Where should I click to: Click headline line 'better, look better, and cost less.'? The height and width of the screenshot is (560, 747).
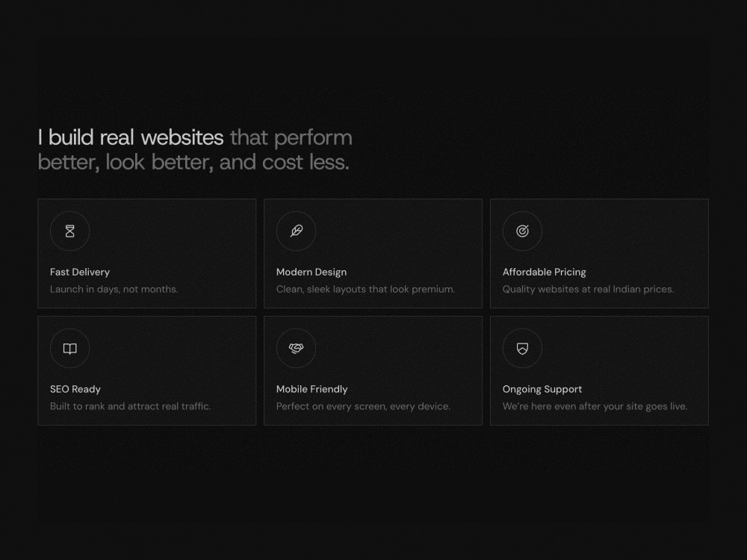[193, 162]
